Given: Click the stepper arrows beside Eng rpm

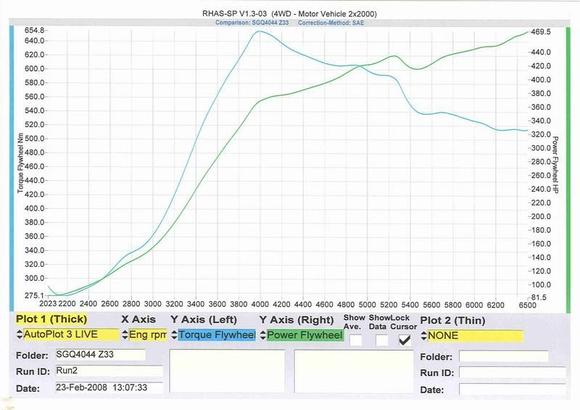Looking at the screenshot, I should tap(125, 335).
